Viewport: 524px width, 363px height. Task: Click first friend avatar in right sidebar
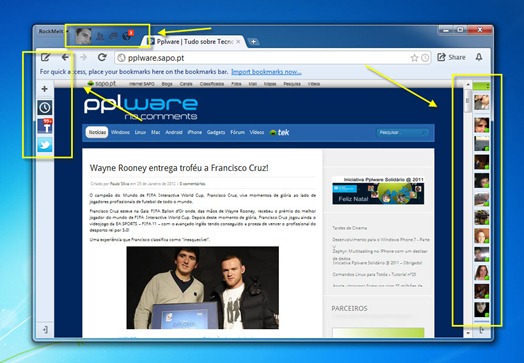(x=482, y=102)
